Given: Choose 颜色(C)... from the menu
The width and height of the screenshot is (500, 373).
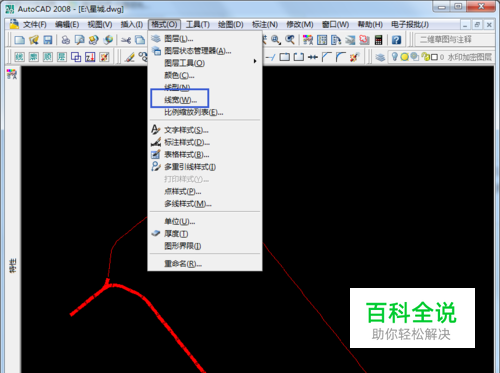Looking at the screenshot, I should [x=205, y=76].
